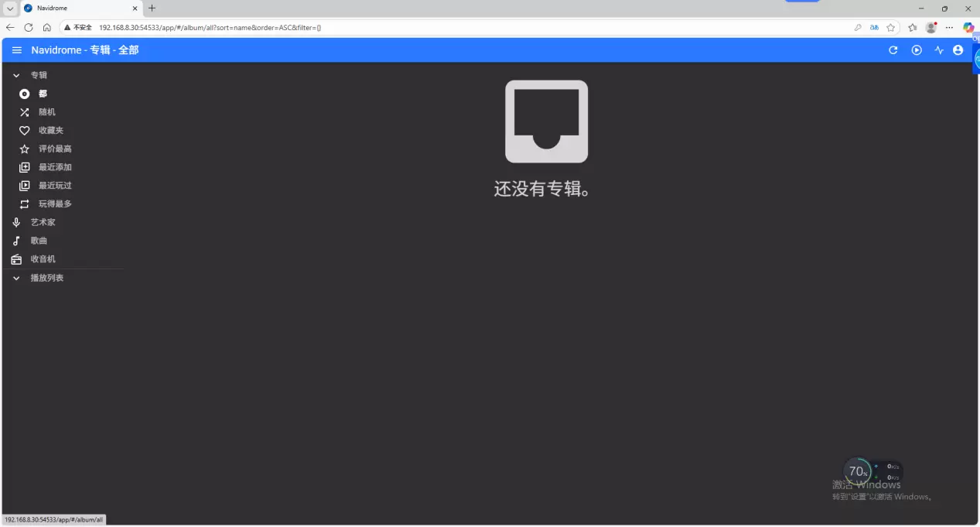This screenshot has width=980, height=527.
Task: Open the 最近添加 albums view
Action: point(55,167)
